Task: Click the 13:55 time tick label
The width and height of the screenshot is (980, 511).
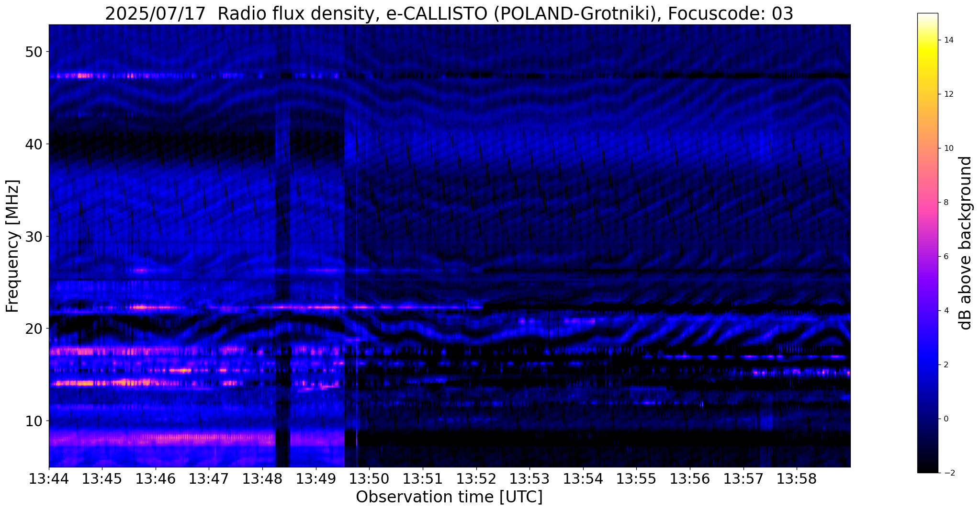Action: 636,479
